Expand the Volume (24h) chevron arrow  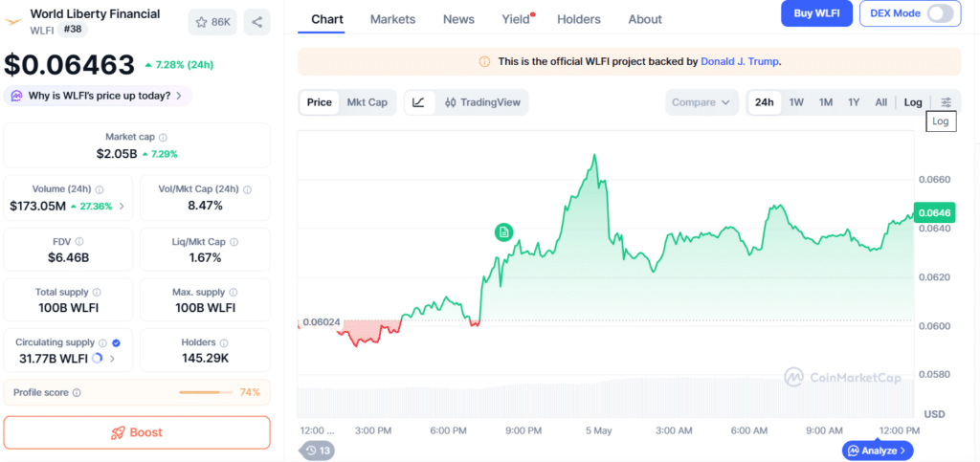pos(122,206)
